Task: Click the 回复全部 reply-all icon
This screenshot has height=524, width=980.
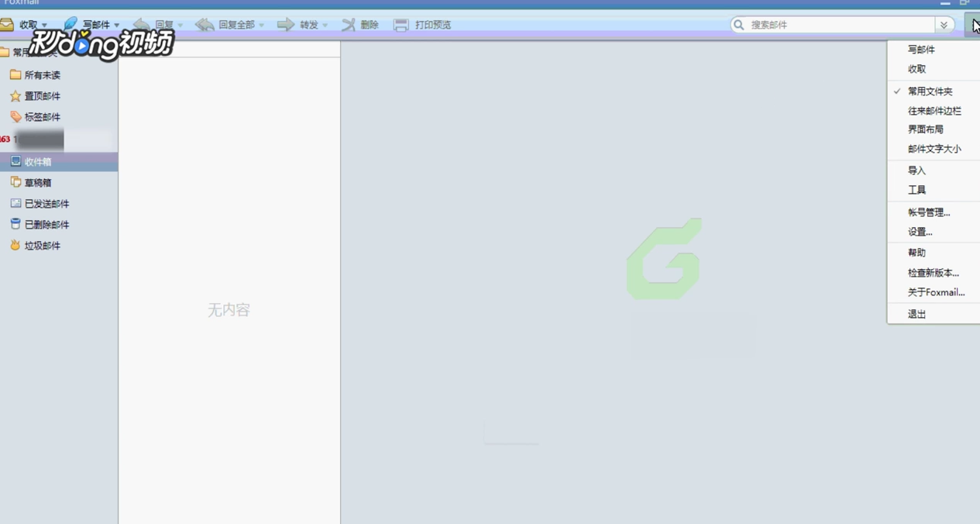Action: (x=205, y=25)
